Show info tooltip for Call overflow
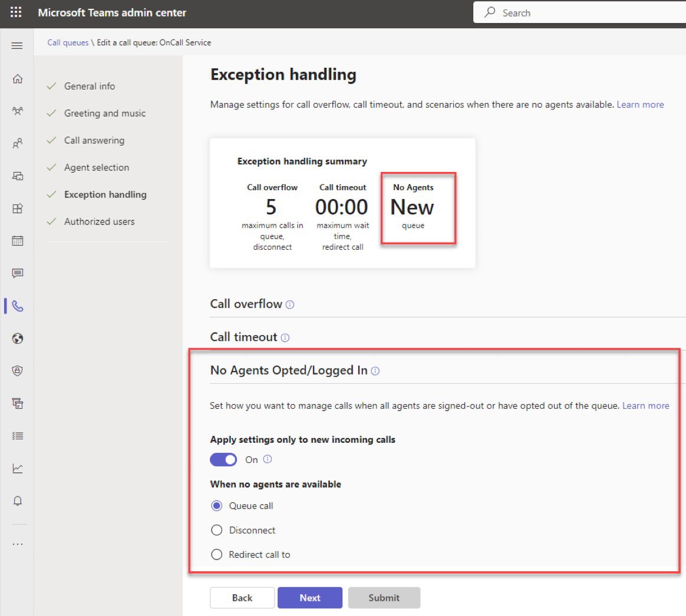 [x=289, y=304]
